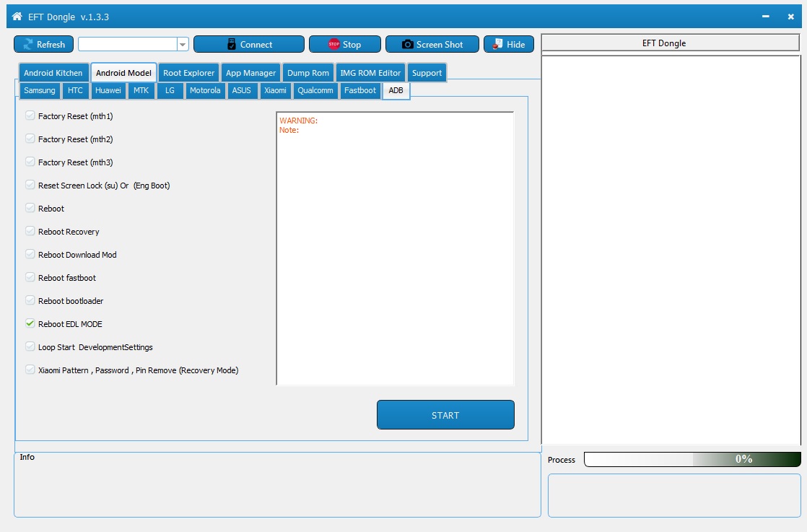Close the EFT Dongle window
Image resolution: width=807 pixels, height=532 pixels.
[x=790, y=17]
